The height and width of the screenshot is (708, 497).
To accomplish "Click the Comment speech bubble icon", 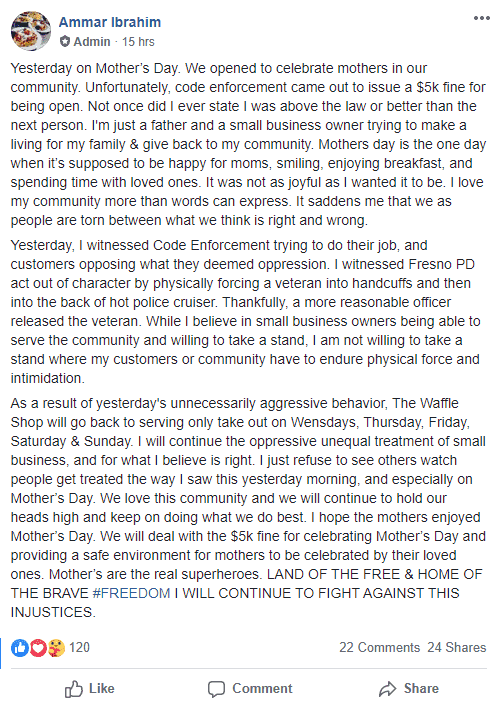I will pyautogui.click(x=216, y=689).
